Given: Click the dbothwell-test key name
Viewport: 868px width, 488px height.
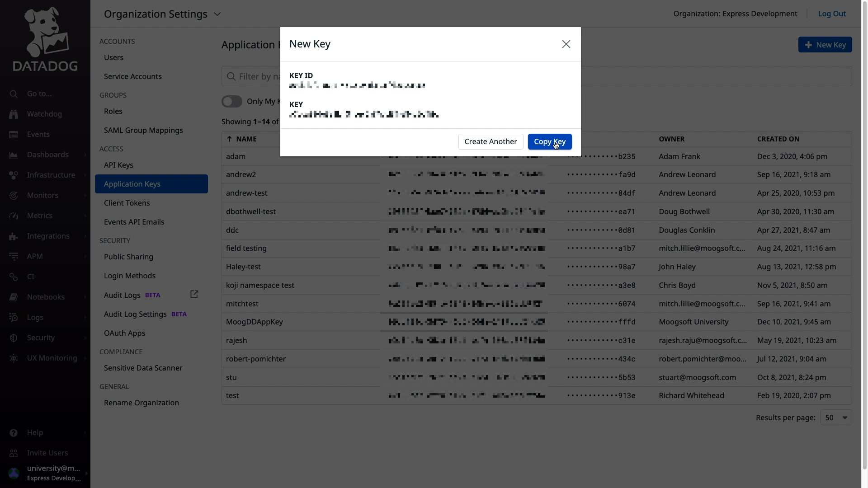Looking at the screenshot, I should pyautogui.click(x=251, y=211).
